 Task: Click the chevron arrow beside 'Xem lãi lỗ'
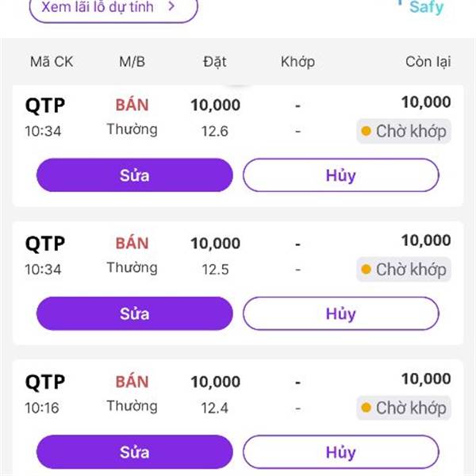click(x=171, y=7)
